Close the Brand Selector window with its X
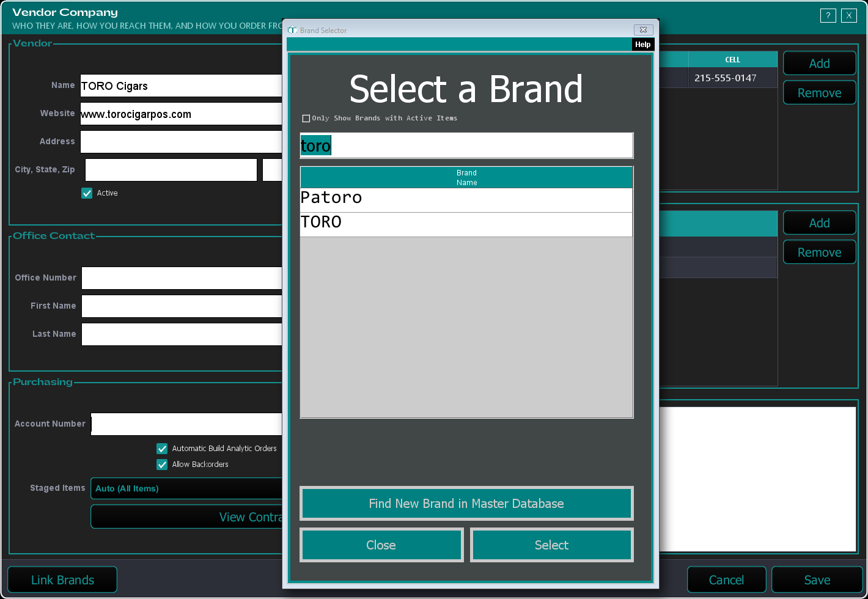 tap(643, 29)
